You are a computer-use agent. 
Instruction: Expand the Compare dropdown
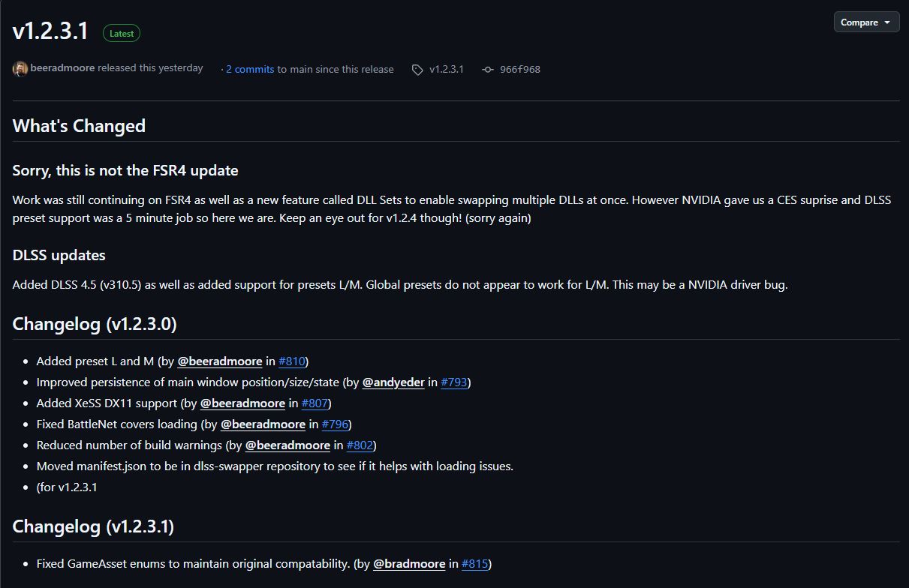(887, 22)
